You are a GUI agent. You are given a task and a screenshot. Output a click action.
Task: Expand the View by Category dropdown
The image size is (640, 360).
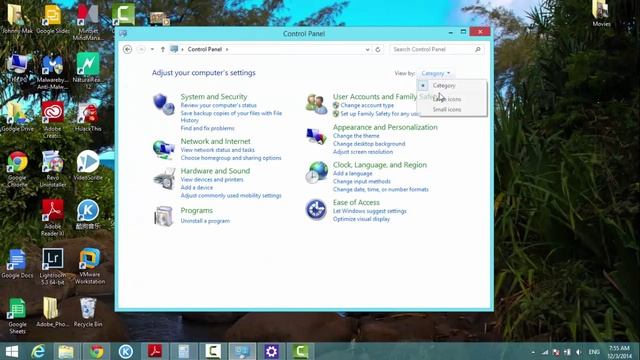coord(436,73)
